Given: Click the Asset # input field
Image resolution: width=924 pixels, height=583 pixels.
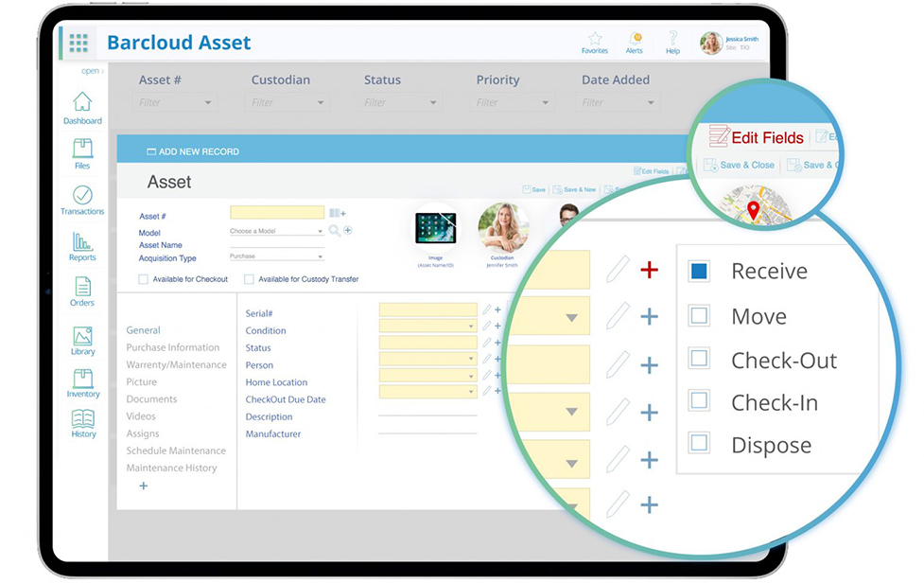Looking at the screenshot, I should [x=277, y=212].
